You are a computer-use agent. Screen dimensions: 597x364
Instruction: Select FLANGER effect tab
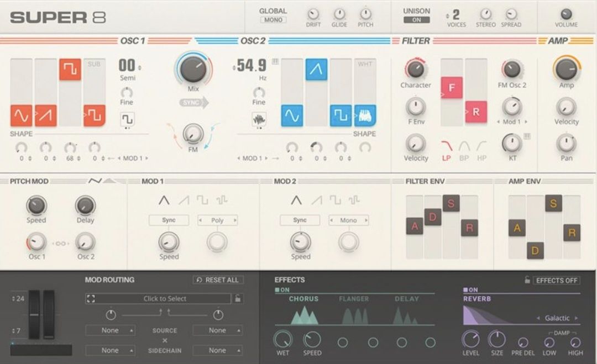(354, 299)
